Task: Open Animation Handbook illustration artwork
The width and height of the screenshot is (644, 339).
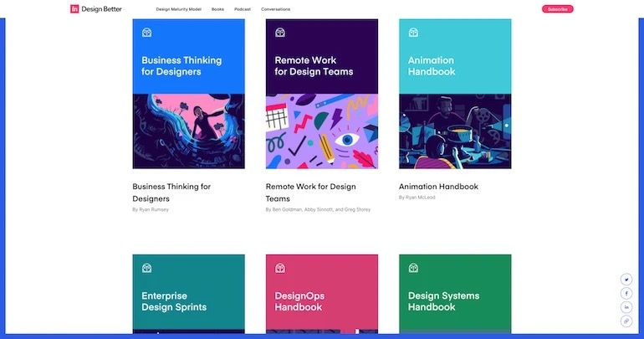Action: 455,131
